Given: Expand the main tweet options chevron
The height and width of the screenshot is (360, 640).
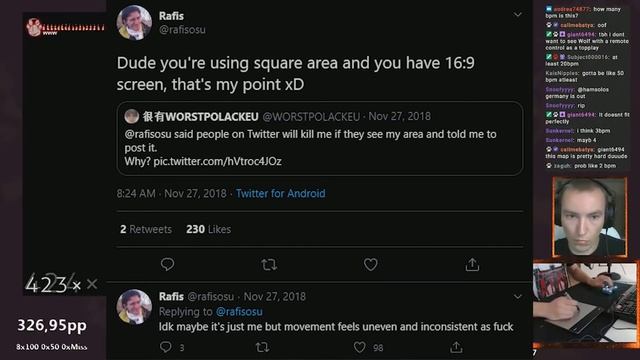Looking at the screenshot, I should point(518,15).
